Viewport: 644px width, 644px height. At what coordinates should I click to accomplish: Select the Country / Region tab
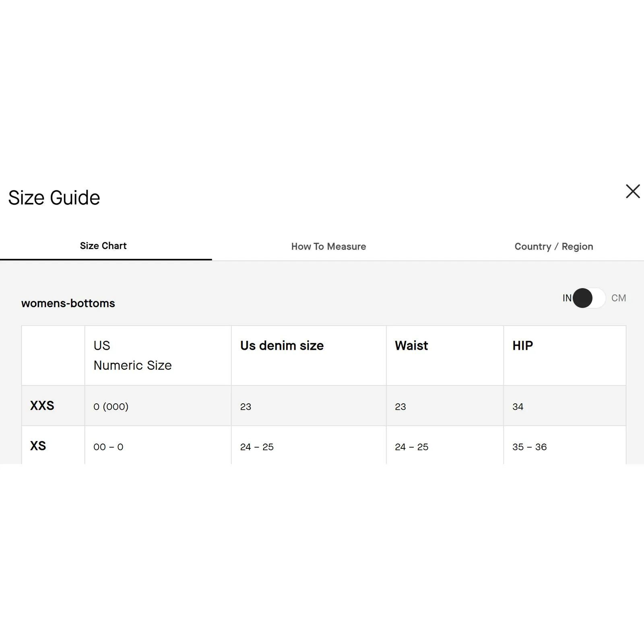tap(553, 246)
